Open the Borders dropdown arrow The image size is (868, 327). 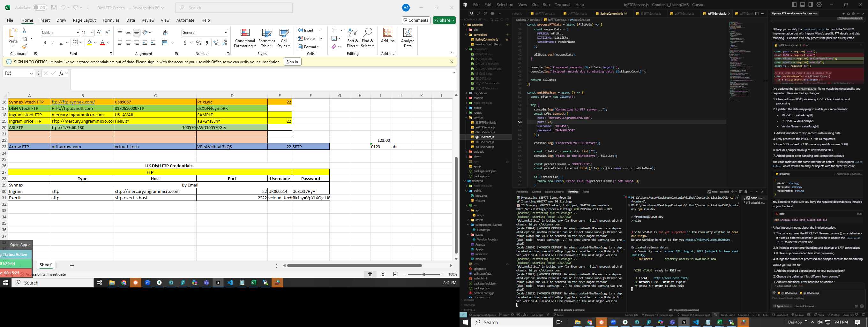pyautogui.click(x=81, y=43)
